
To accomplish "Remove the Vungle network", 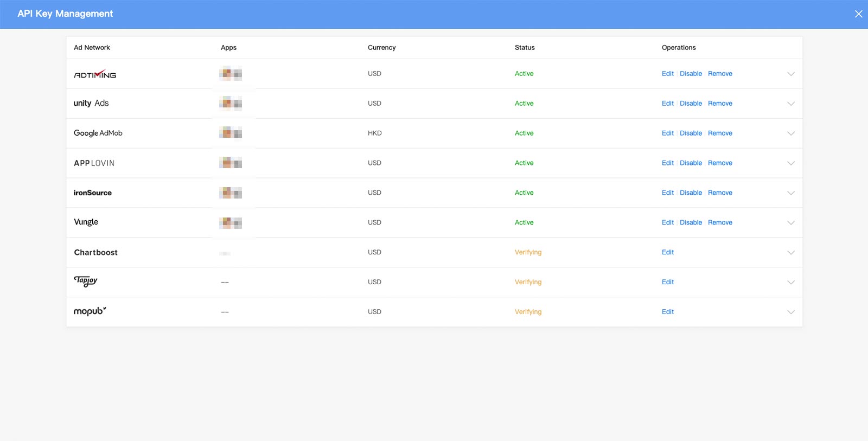I will [x=720, y=223].
